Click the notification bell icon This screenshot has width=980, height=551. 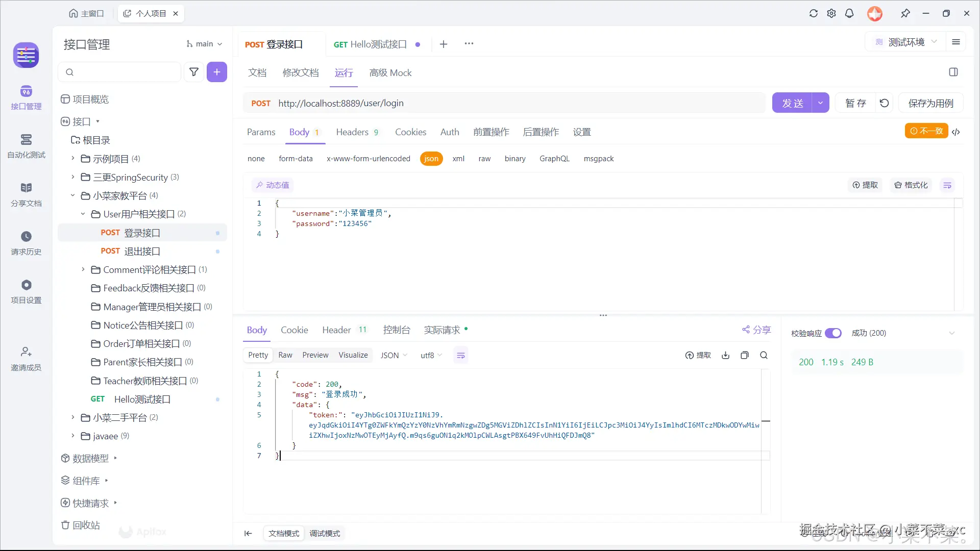pos(849,13)
